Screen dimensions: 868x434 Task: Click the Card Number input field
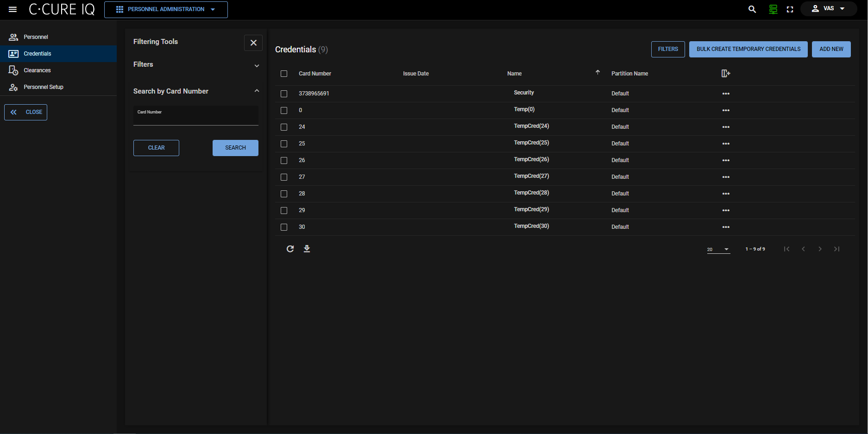pos(195,118)
